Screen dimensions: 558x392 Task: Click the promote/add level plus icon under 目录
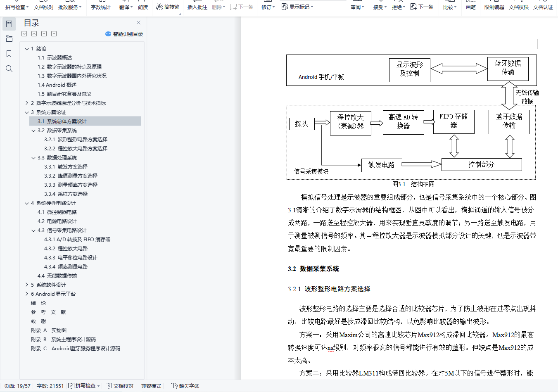[x=44, y=34]
